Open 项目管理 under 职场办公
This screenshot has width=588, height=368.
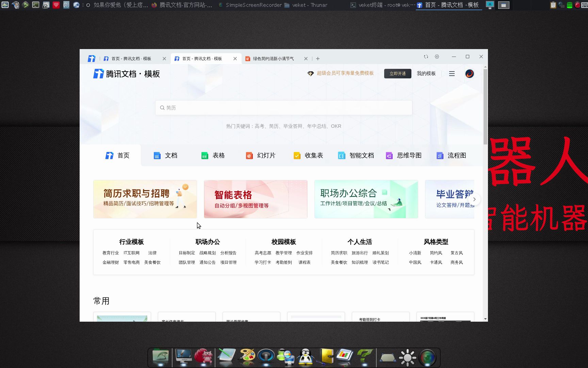click(x=229, y=262)
